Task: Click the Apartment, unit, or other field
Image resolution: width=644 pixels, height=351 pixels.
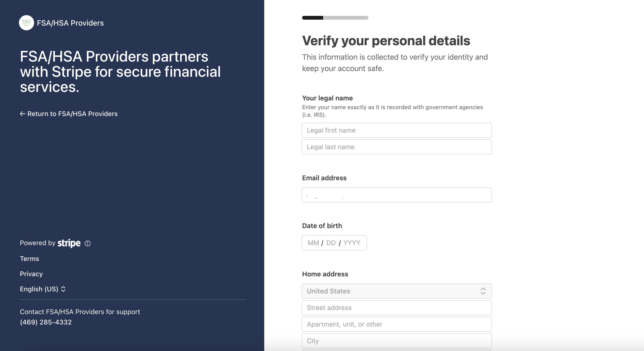Action: [x=397, y=324]
